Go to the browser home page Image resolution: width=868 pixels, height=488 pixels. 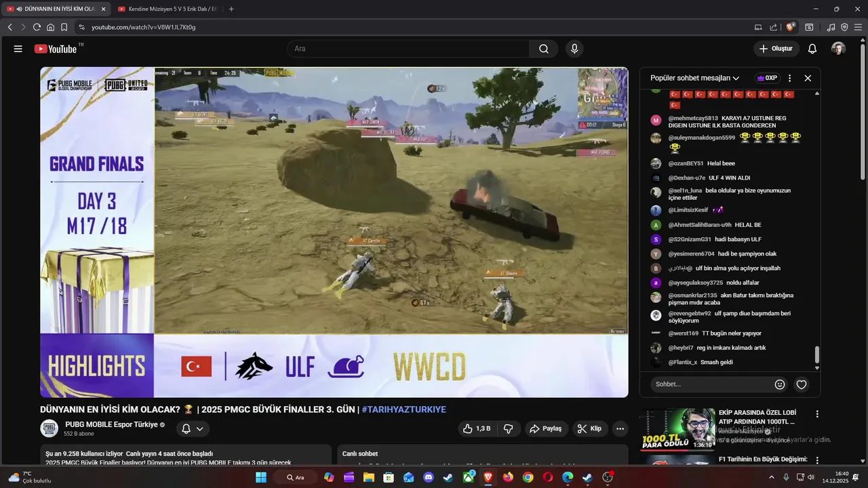click(50, 27)
